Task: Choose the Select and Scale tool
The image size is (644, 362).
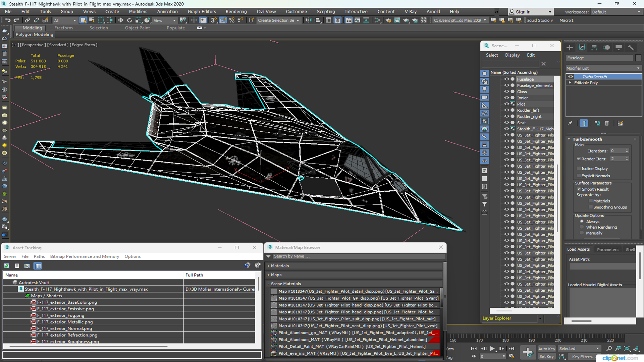Action: (x=138, y=20)
